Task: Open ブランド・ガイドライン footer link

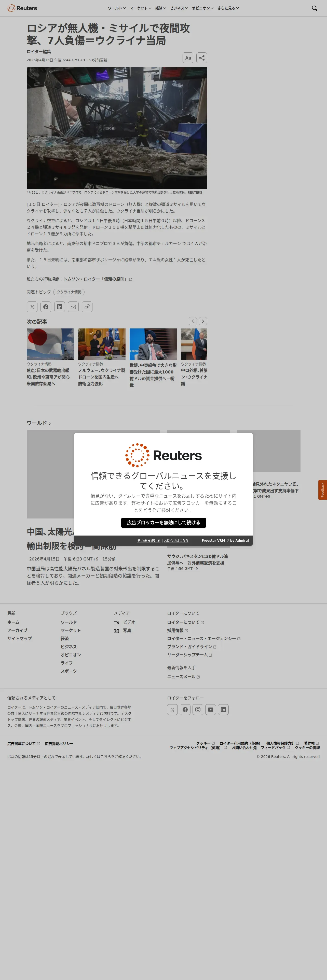Action: 192,647
